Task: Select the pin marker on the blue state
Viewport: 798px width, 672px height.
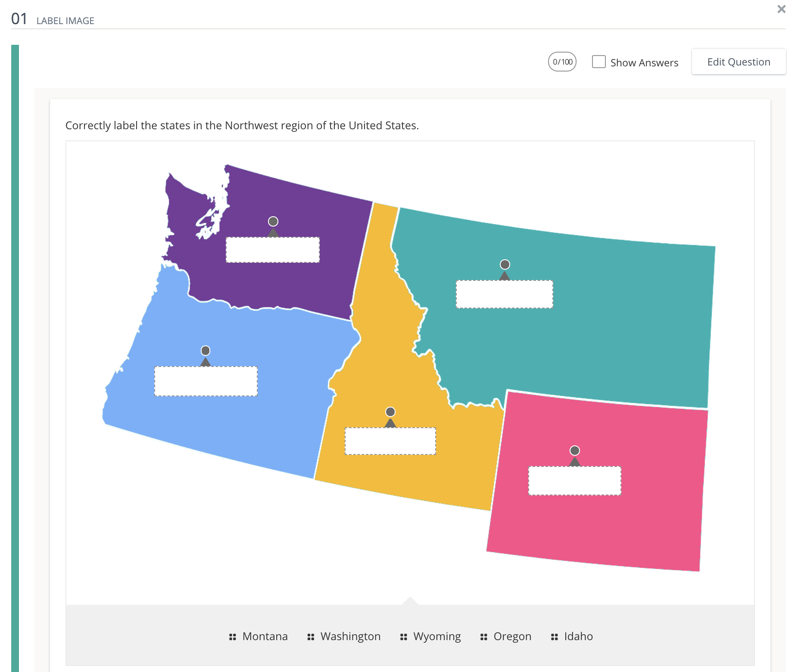Action: [x=206, y=351]
